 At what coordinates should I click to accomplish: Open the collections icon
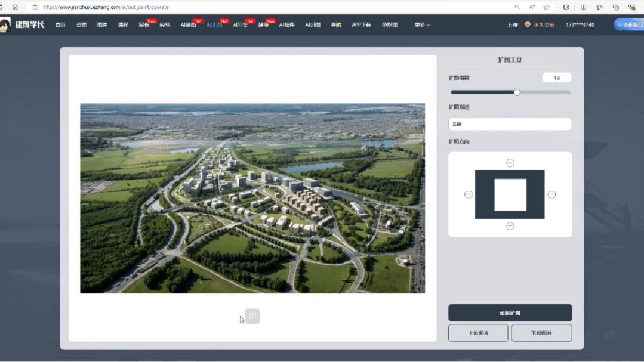tap(616, 7)
